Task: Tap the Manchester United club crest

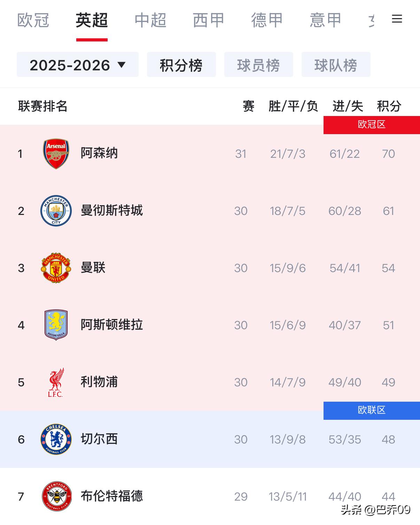Action: tap(56, 268)
